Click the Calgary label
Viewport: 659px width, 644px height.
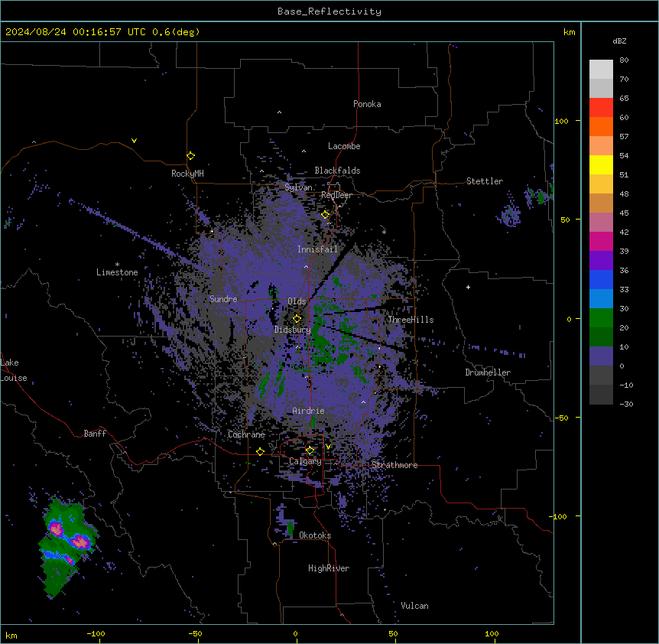pyautogui.click(x=306, y=461)
